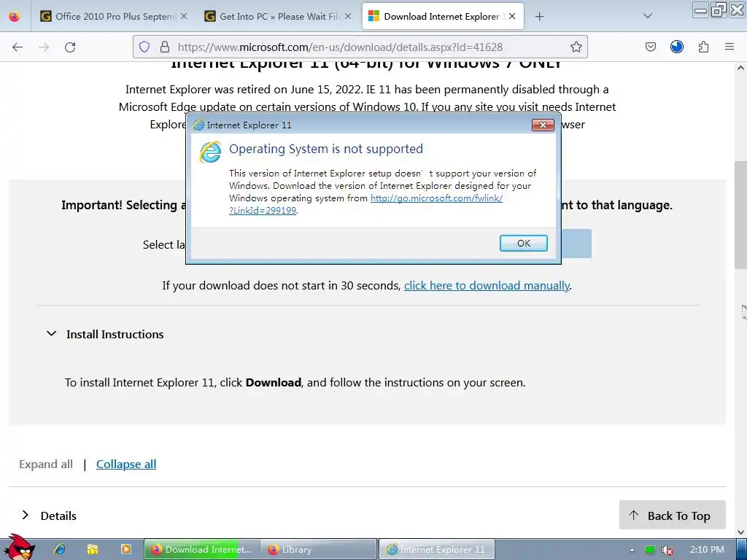Screen dimensions: 747x560
Task: Close the Office 2010 Pro Plus tab
Action: coord(184,16)
